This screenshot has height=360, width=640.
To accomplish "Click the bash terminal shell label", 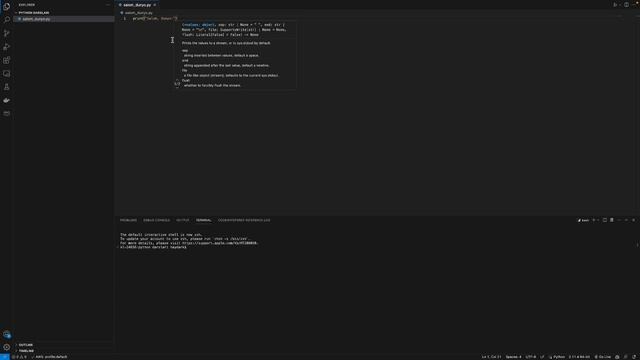I will [583, 220].
